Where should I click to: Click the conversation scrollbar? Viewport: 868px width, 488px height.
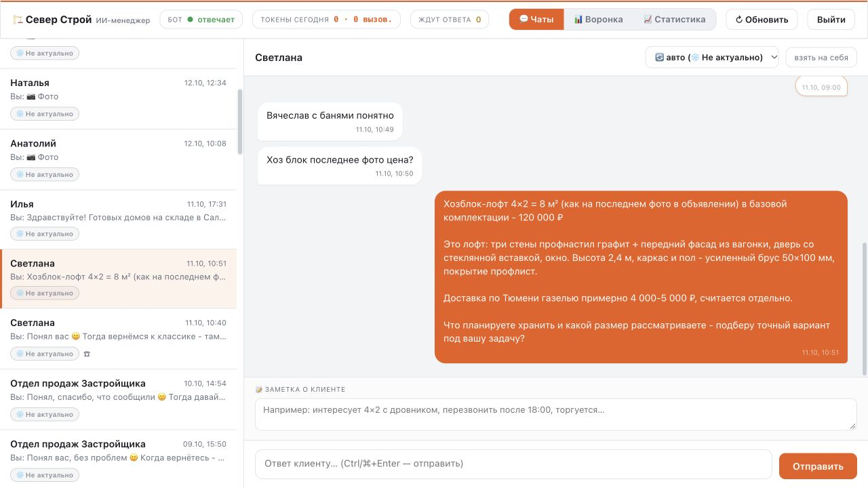(x=865, y=308)
